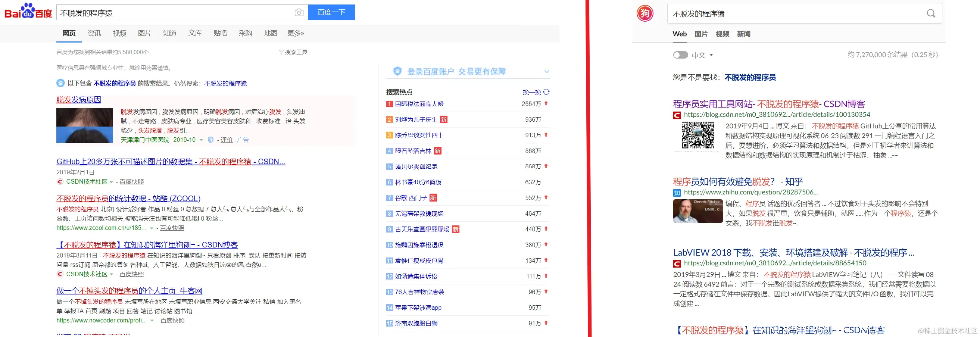Switch to the 视频 tab on Baidu
980x337 pixels.
click(119, 33)
